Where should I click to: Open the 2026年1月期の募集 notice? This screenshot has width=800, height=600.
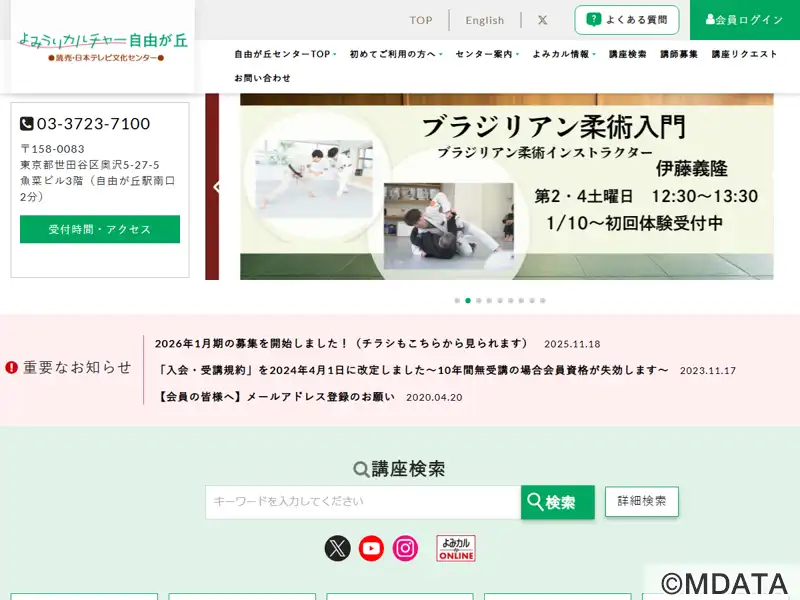(341, 343)
